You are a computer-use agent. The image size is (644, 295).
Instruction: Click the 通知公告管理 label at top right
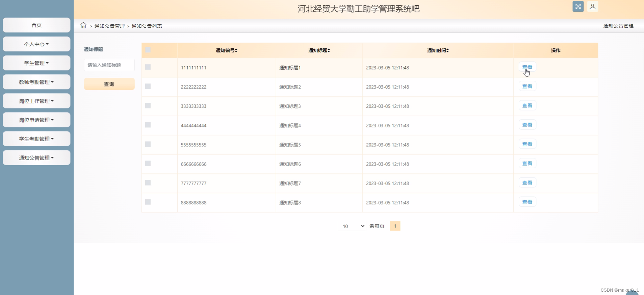(618, 26)
